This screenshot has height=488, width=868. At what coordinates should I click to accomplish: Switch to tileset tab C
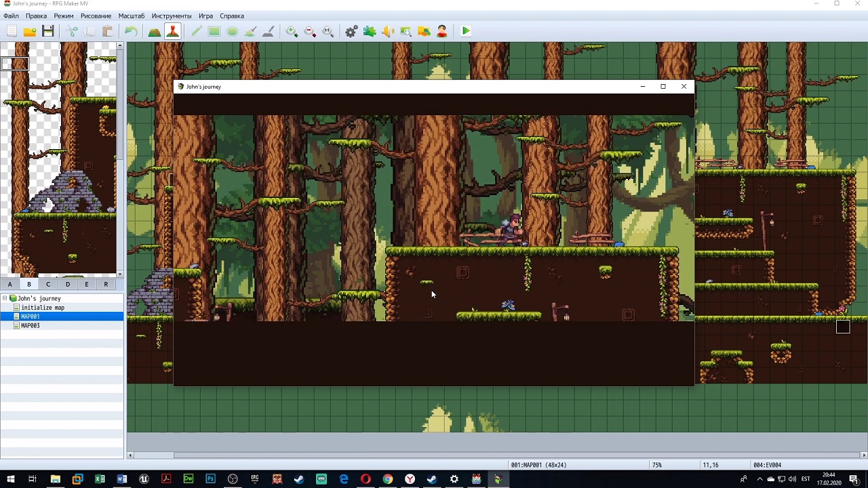pyautogui.click(x=48, y=285)
